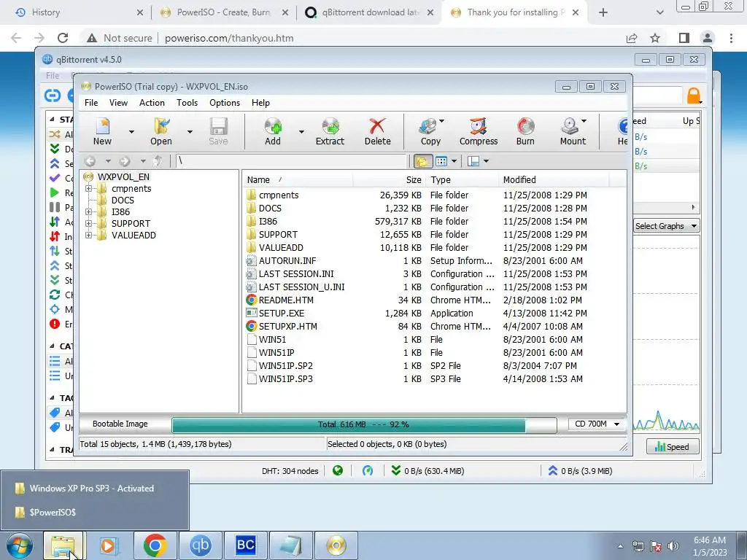
Task: Expand the VALUEADD tree node
Action: 88,236
